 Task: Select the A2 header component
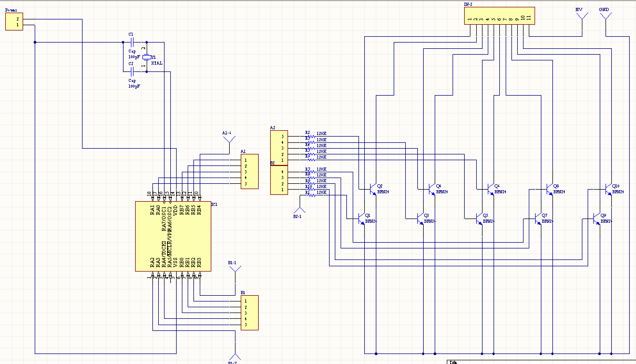click(279, 148)
